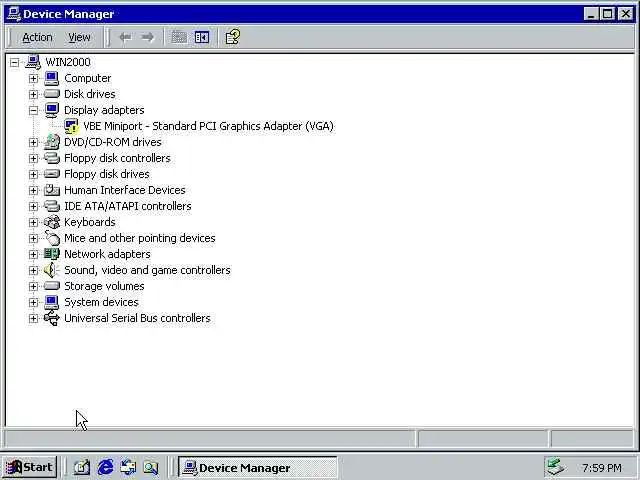The image size is (640, 480).
Task: Click the magnifier quick launch icon
Action: point(151,467)
